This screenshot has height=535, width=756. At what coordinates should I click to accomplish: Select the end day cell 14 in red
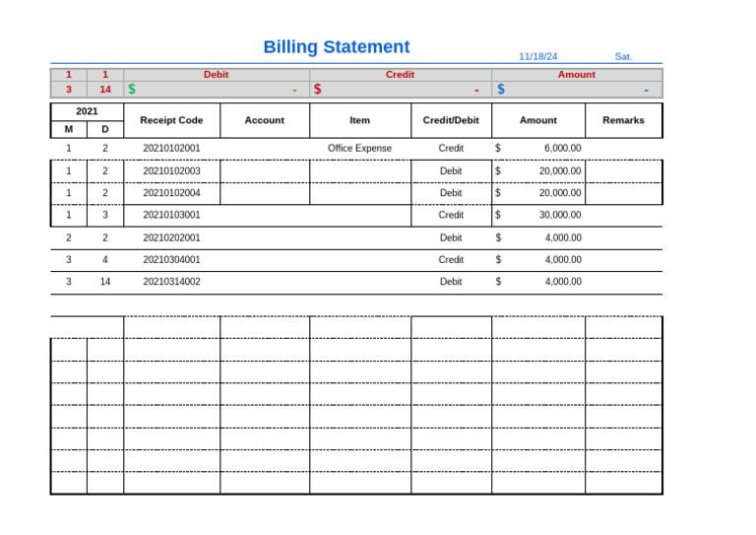[105, 90]
